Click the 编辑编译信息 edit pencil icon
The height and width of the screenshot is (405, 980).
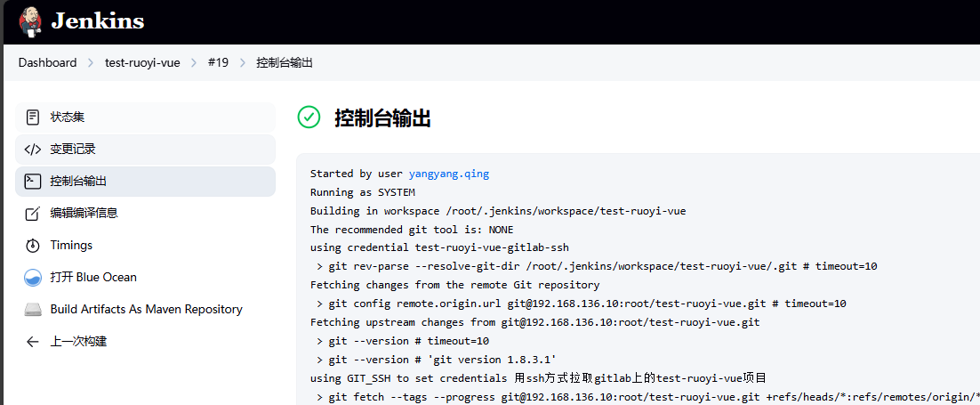(33, 214)
